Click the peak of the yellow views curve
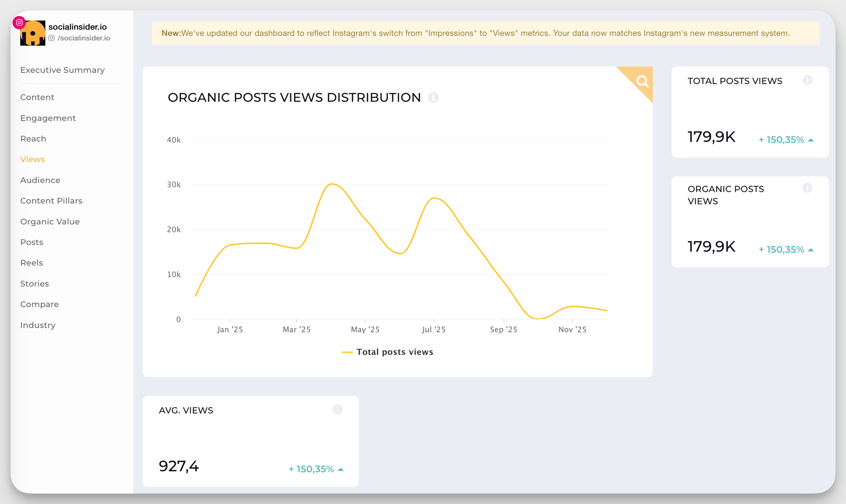This screenshot has height=504, width=846. pos(332,184)
